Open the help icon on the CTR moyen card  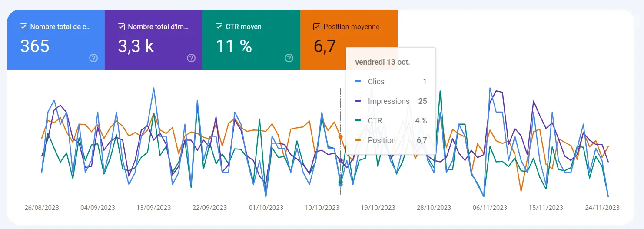(x=289, y=58)
